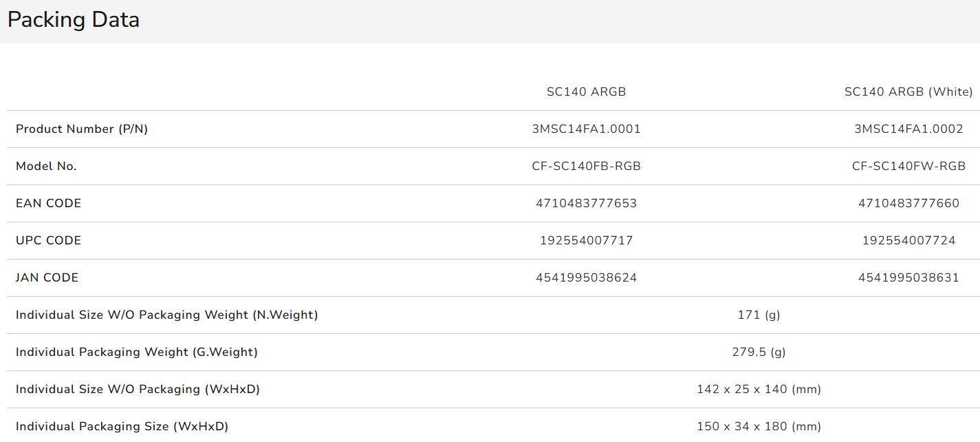The width and height of the screenshot is (980, 442).
Task: Select model number CF-SC140FB-RGB
Action: pos(586,166)
